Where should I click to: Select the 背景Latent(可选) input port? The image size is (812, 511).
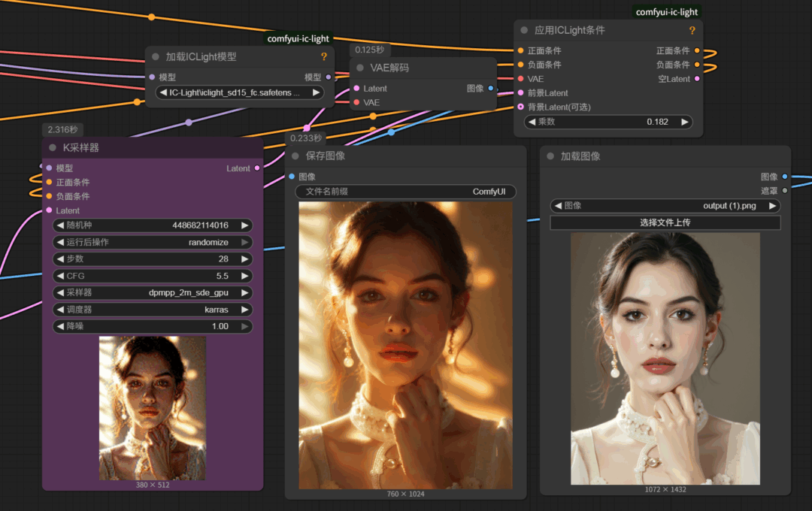pos(520,107)
